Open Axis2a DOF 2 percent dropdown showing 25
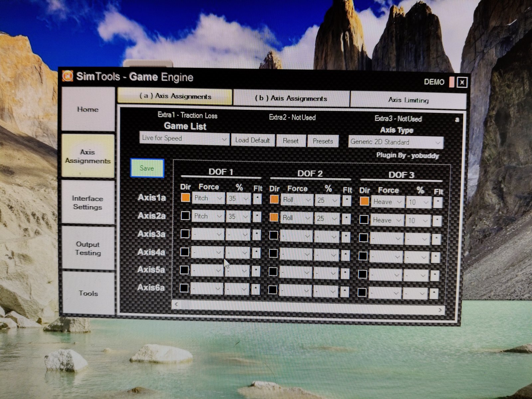532x399 pixels. [327, 218]
